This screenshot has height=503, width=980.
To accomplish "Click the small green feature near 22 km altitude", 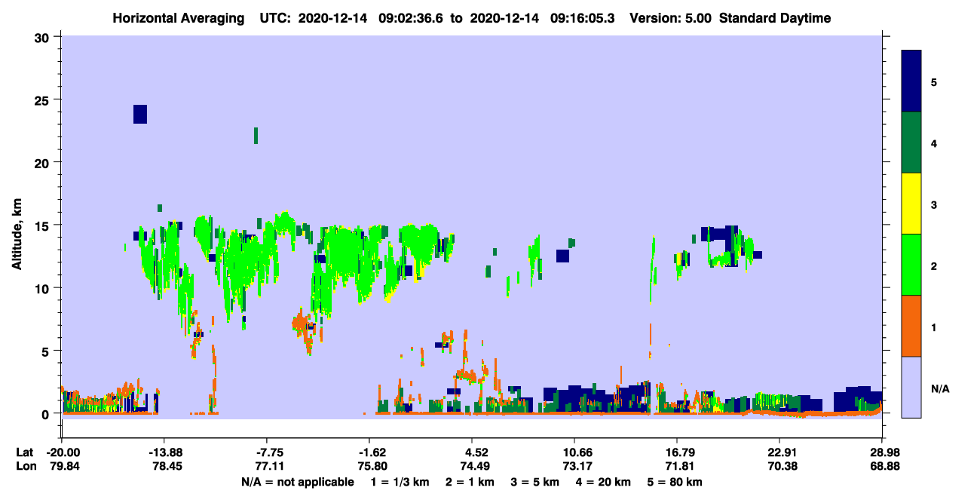I will 256,136.
